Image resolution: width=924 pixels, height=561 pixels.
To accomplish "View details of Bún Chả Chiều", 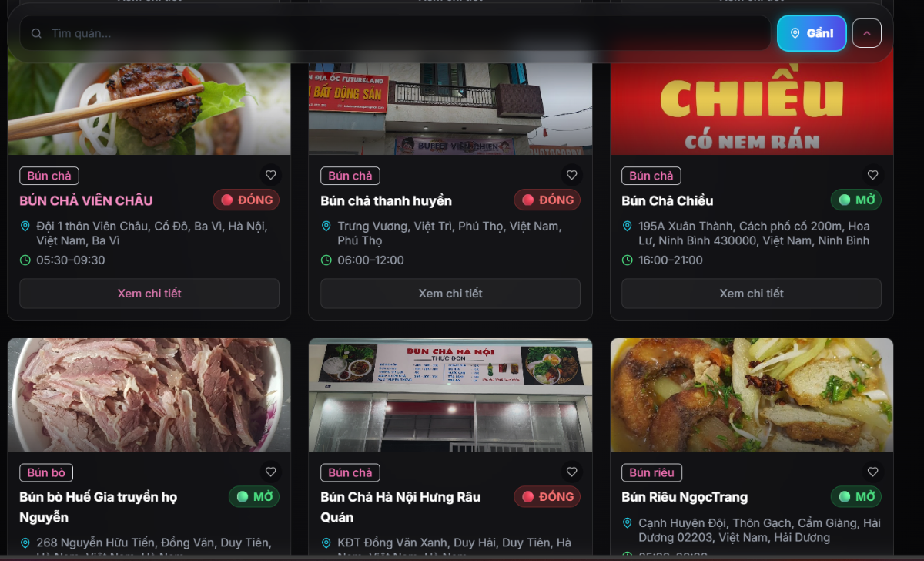I will [752, 294].
